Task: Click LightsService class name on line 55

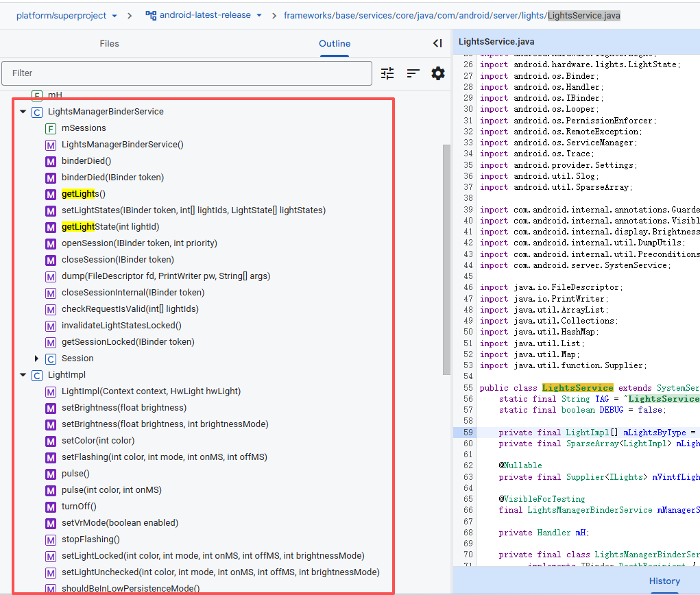Action: 578,388
